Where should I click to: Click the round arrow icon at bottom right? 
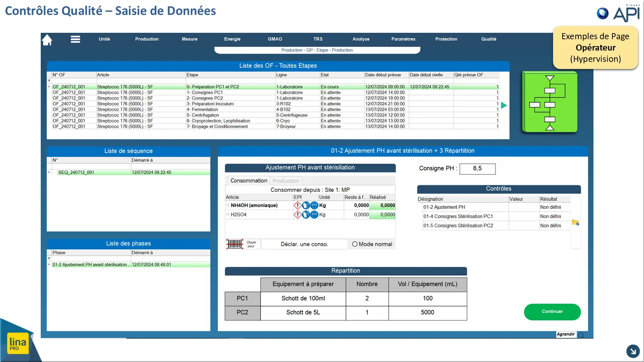pos(633,351)
